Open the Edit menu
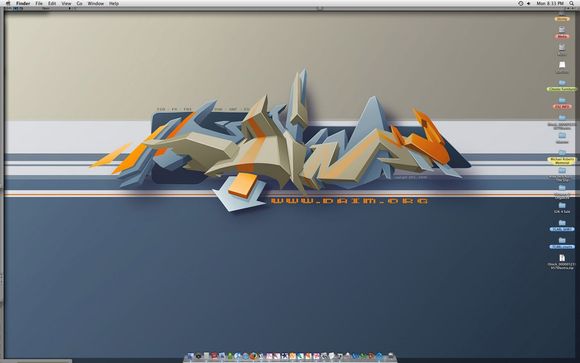 (52, 3)
